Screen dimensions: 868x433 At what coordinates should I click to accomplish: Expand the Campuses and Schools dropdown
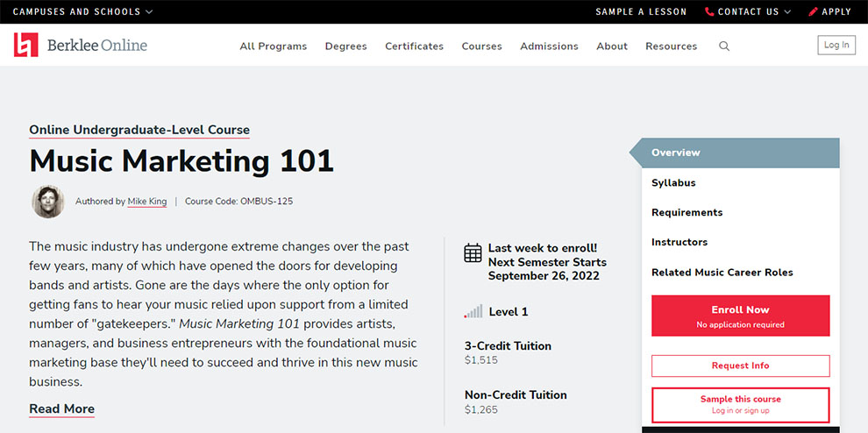coord(82,11)
